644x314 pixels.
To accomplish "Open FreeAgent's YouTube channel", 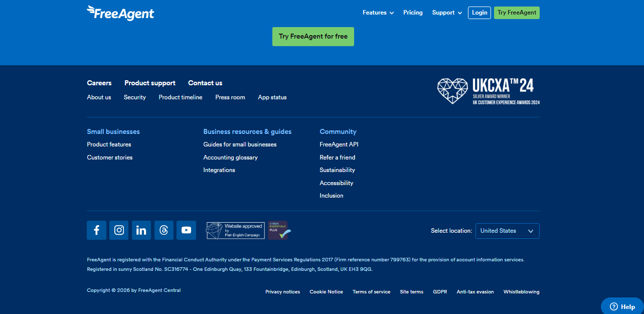I will tap(186, 230).
